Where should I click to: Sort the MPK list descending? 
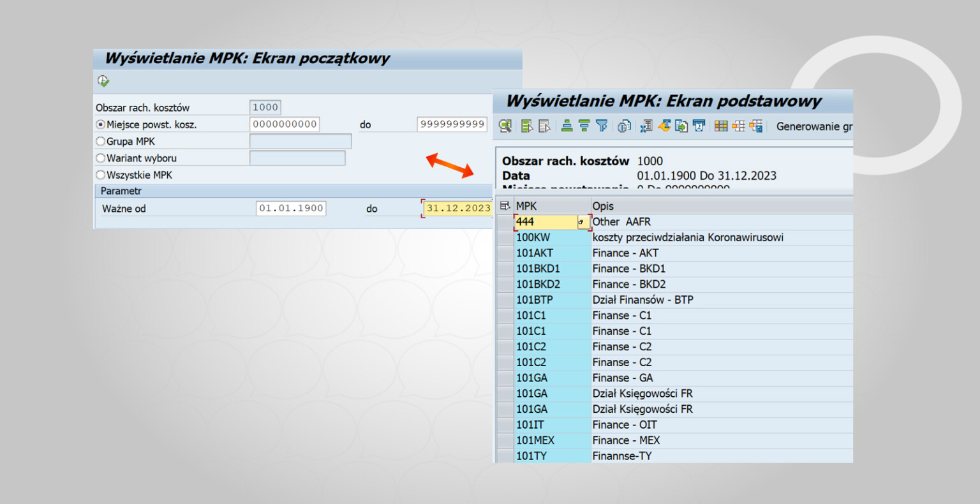click(583, 126)
